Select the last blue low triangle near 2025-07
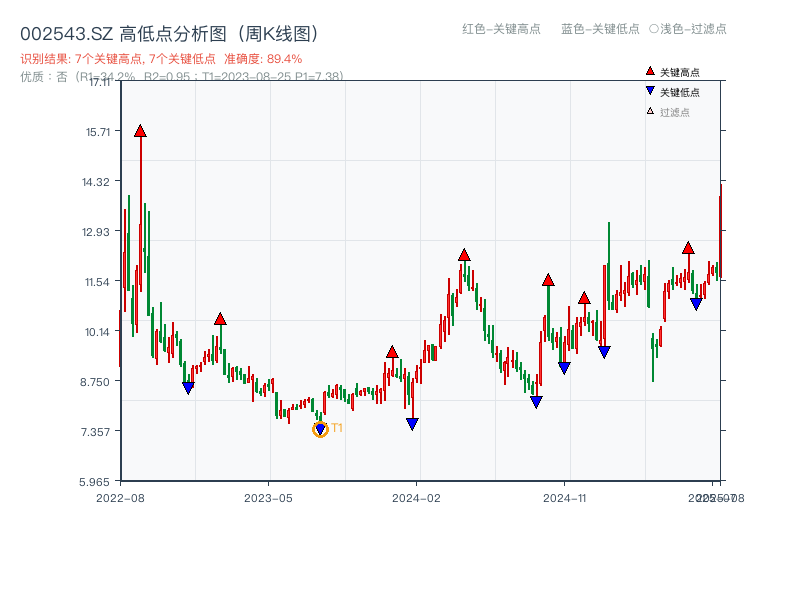The image size is (800, 600). coord(696,304)
